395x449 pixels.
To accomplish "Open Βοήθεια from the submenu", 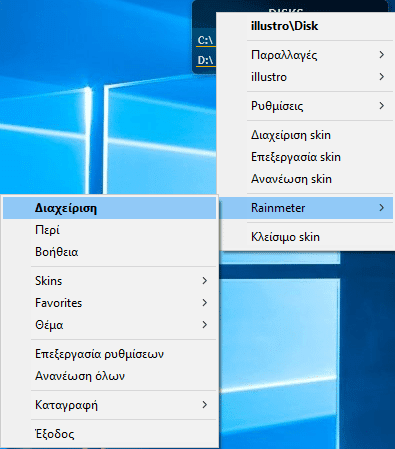I will point(110,252).
